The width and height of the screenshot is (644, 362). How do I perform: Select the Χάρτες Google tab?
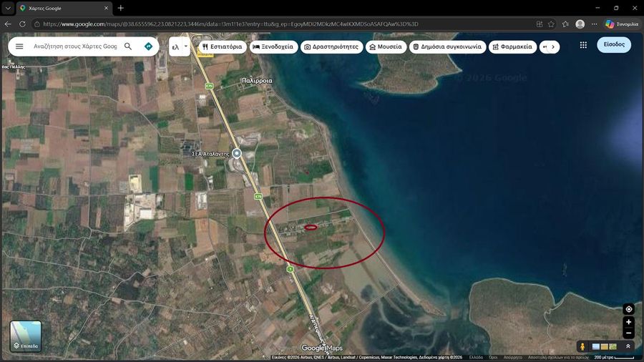[x=64, y=8]
